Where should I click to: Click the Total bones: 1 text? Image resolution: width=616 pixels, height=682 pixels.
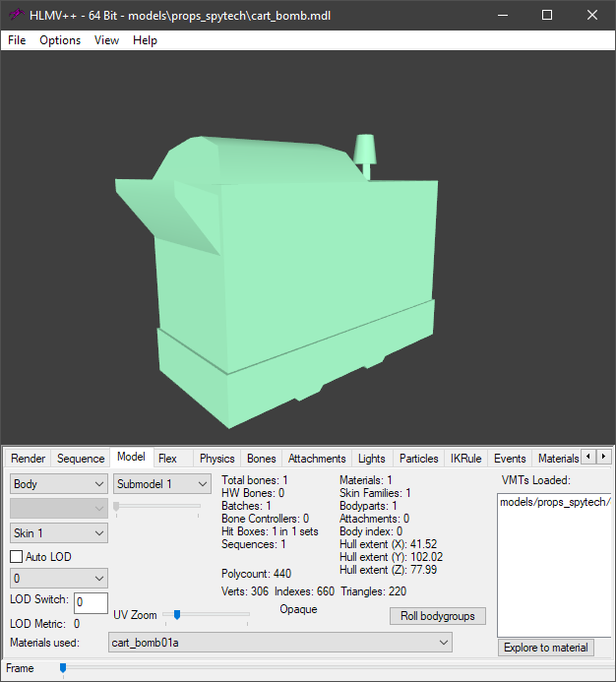pyautogui.click(x=255, y=480)
